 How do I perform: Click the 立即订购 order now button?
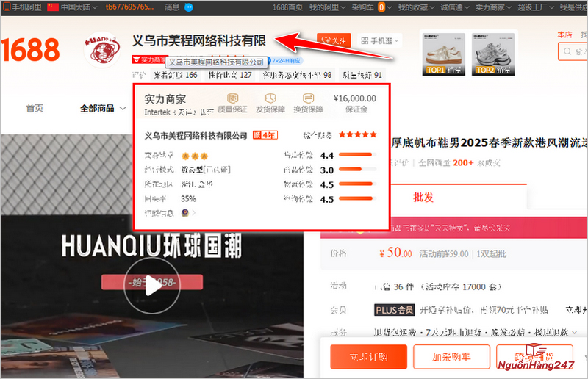tap(368, 356)
